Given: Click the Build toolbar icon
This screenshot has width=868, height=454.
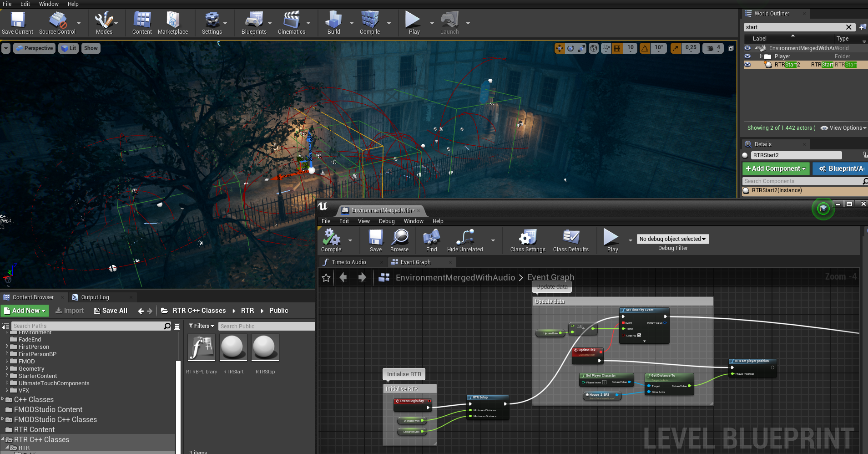Looking at the screenshot, I should point(333,23).
